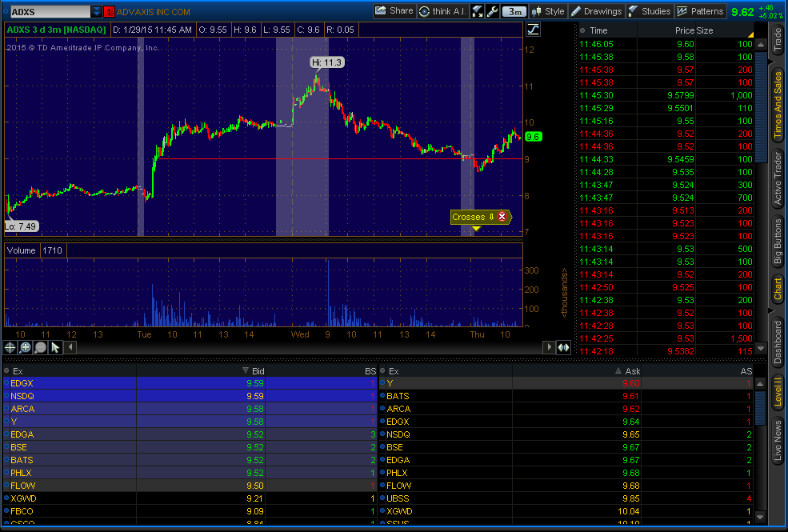Select the arrow pointer tool
Viewport: 788px width, 532px height.
(x=55, y=347)
